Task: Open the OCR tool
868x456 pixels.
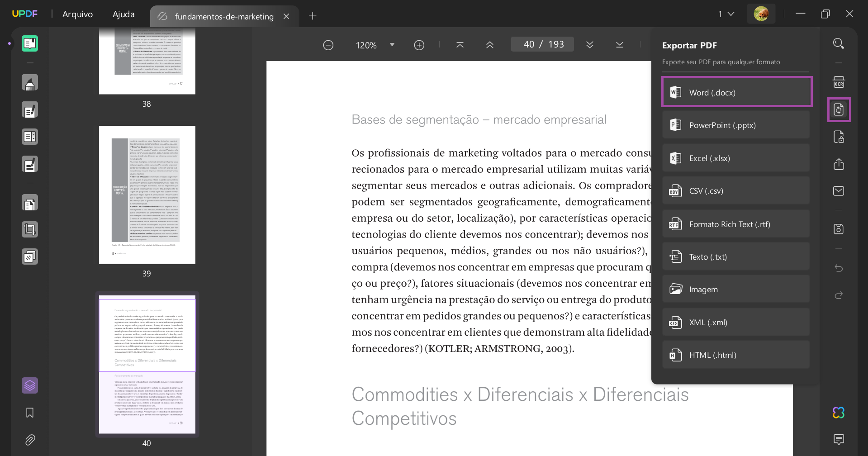Action: tap(839, 82)
